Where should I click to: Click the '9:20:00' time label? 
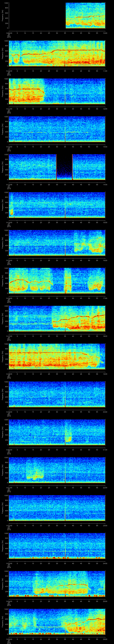[x=9, y=450]
